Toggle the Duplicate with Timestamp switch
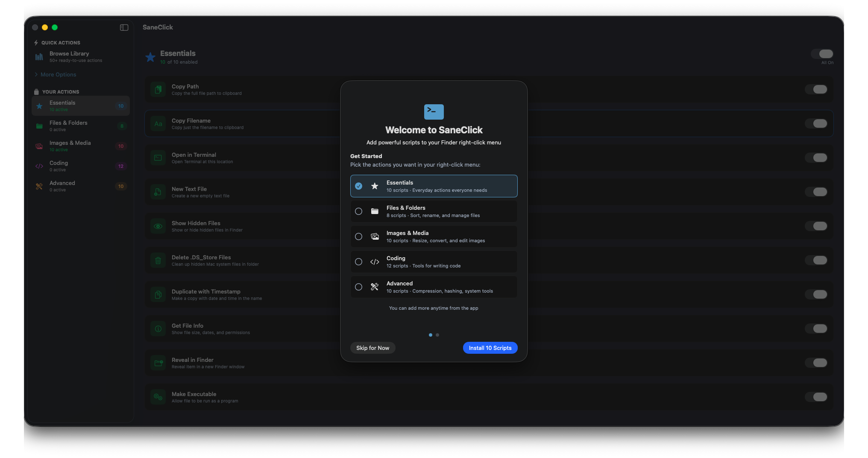Viewport: 868px width, 458px height. click(x=816, y=294)
